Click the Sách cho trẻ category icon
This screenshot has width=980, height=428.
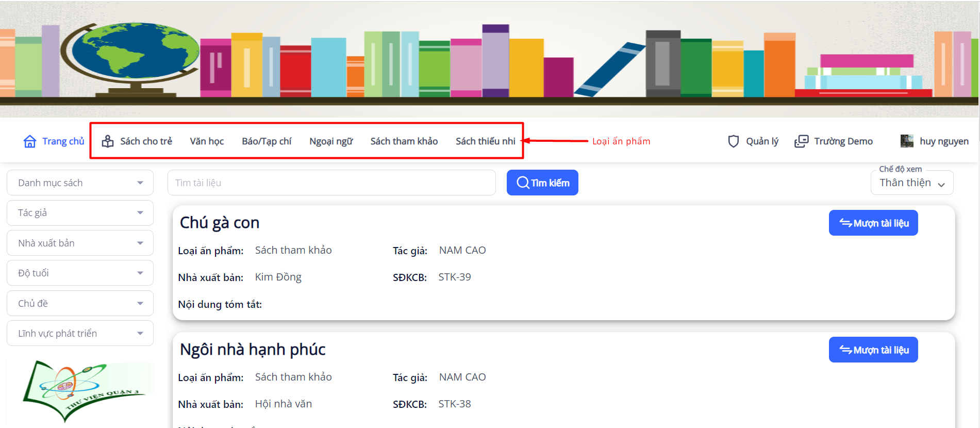(108, 141)
